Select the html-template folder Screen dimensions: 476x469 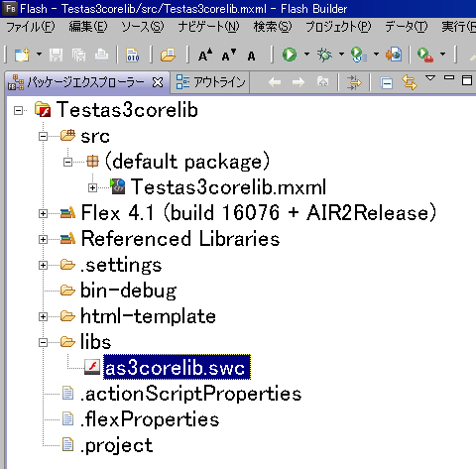click(148, 316)
